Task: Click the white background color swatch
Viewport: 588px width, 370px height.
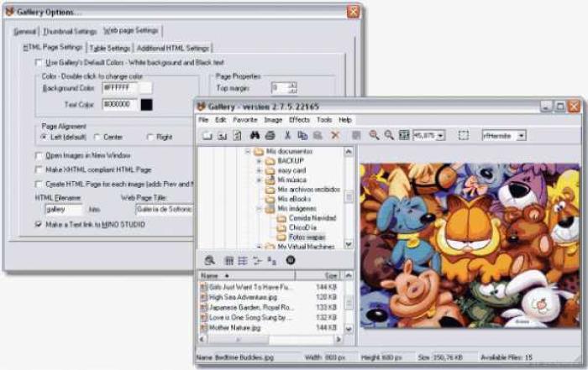Action: pos(146,88)
